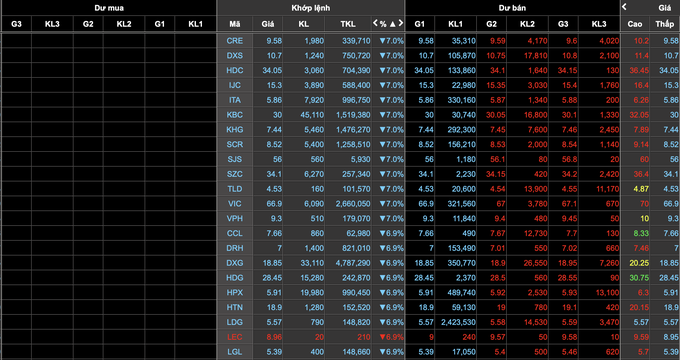This screenshot has height=360, width=680.
Task: Click the right chevron beside the % column header
Action: tap(401, 23)
